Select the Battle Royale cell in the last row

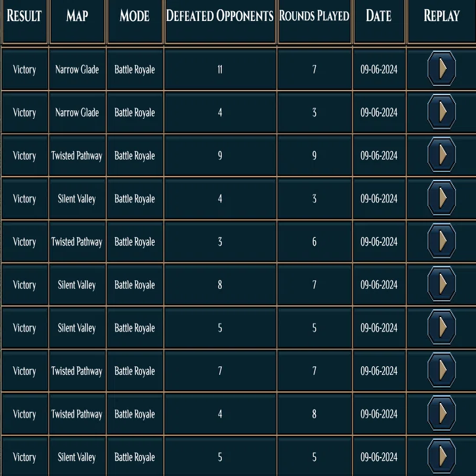(135, 457)
